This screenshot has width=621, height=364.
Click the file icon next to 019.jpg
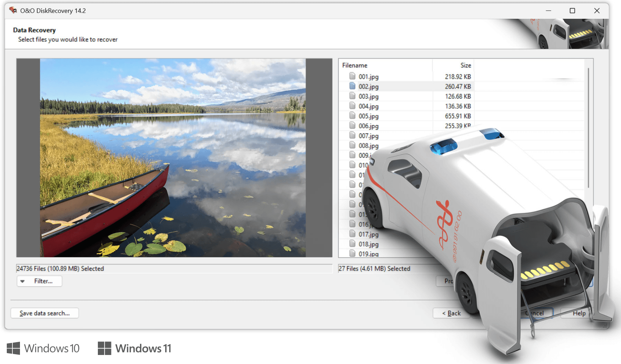coord(352,253)
